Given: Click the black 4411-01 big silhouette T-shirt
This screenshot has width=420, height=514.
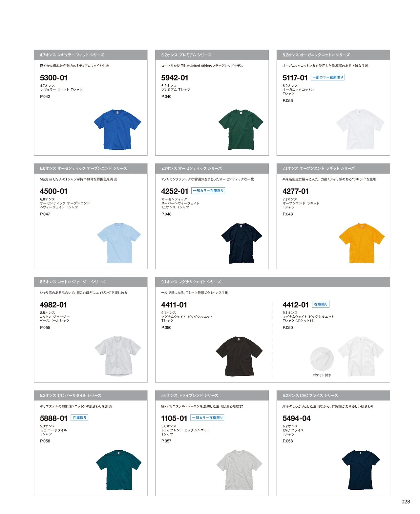Looking at the screenshot, I should 239,356.
